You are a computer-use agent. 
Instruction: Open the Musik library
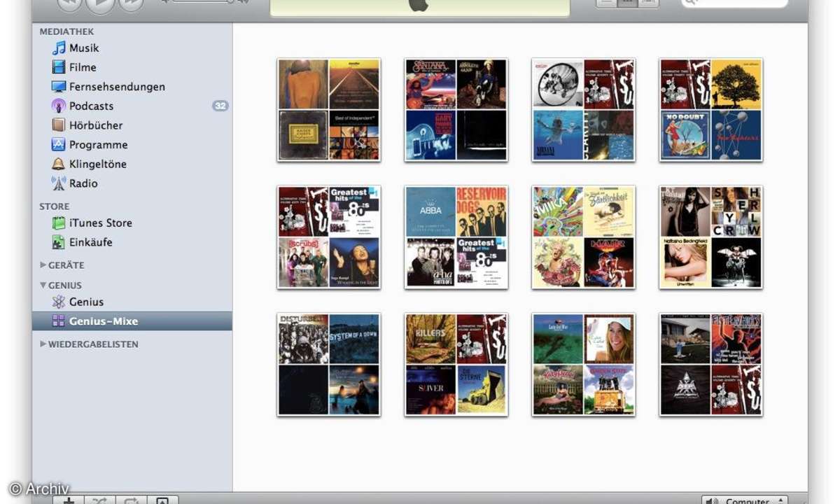[83, 48]
